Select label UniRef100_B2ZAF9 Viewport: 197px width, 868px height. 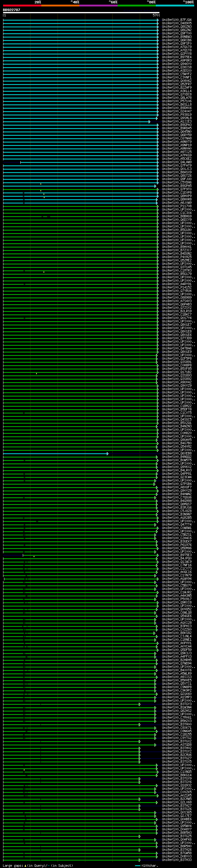click(177, 88)
